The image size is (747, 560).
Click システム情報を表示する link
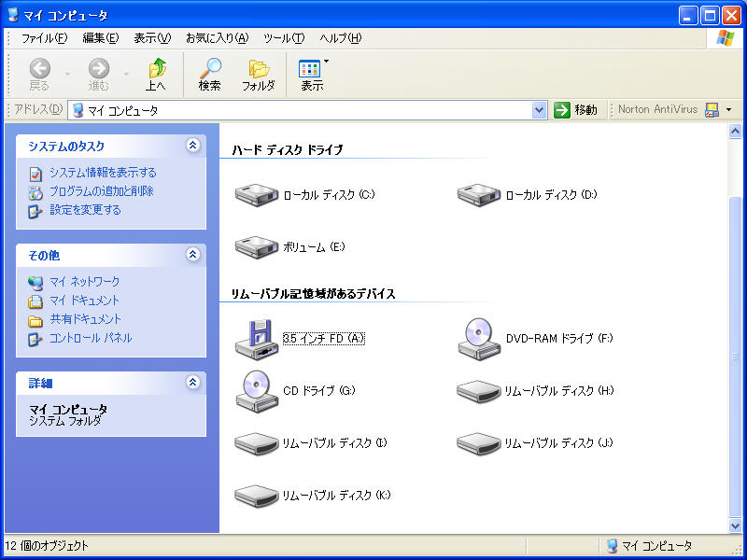103,173
